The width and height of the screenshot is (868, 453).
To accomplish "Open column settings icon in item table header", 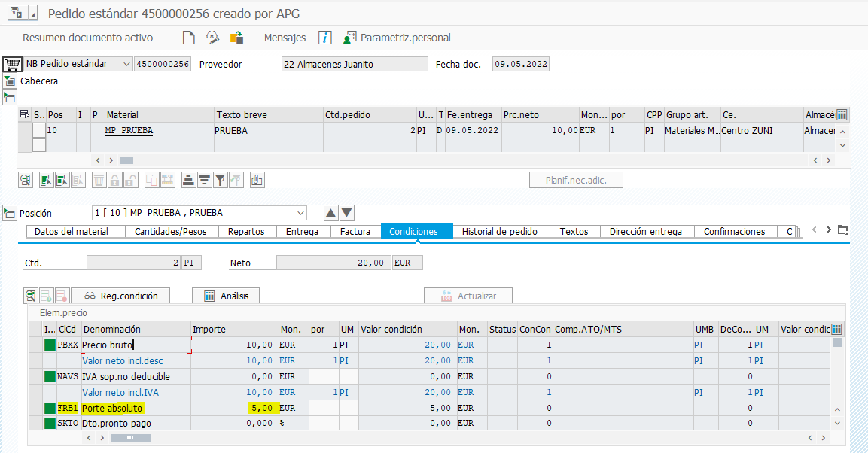I will pos(842,114).
